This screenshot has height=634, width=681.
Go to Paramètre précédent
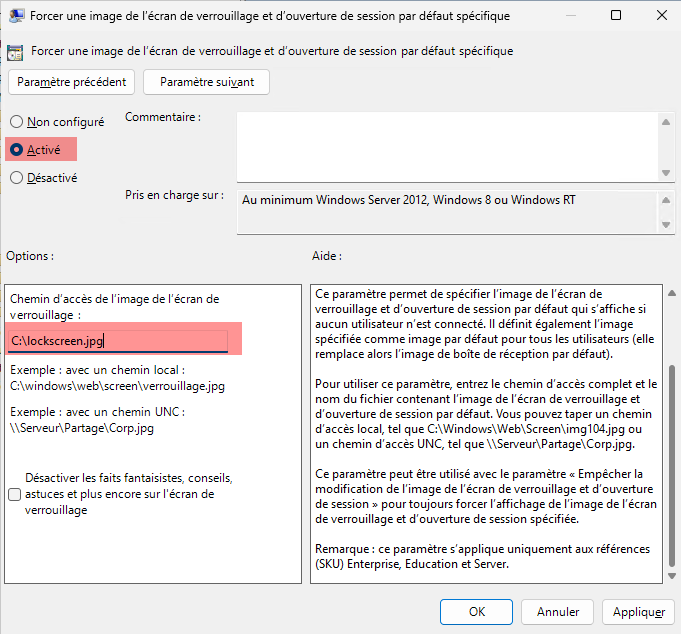tap(72, 82)
